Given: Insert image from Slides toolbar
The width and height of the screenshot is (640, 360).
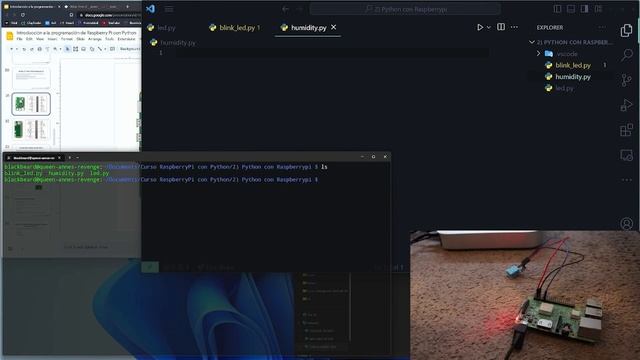Looking at the screenshot, I should pos(84,49).
